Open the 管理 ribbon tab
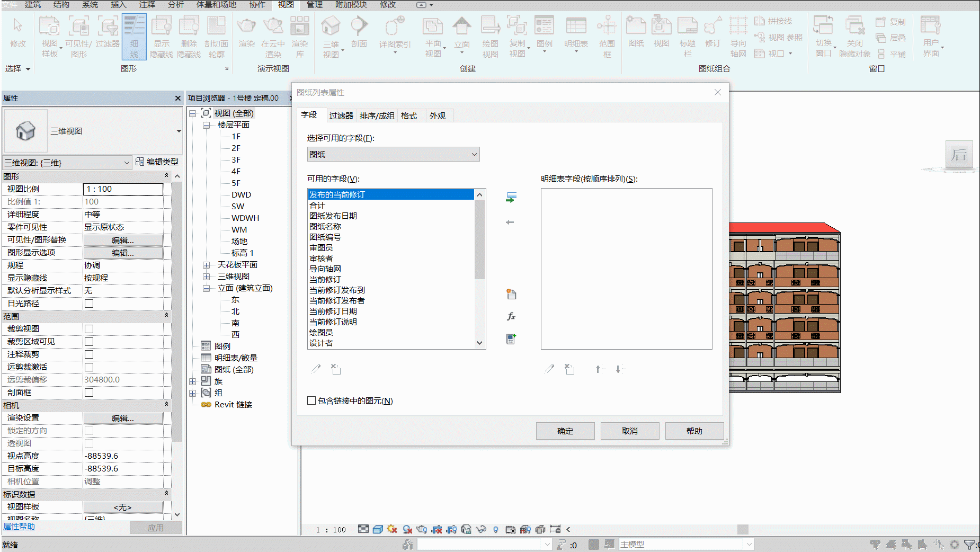 tap(315, 5)
